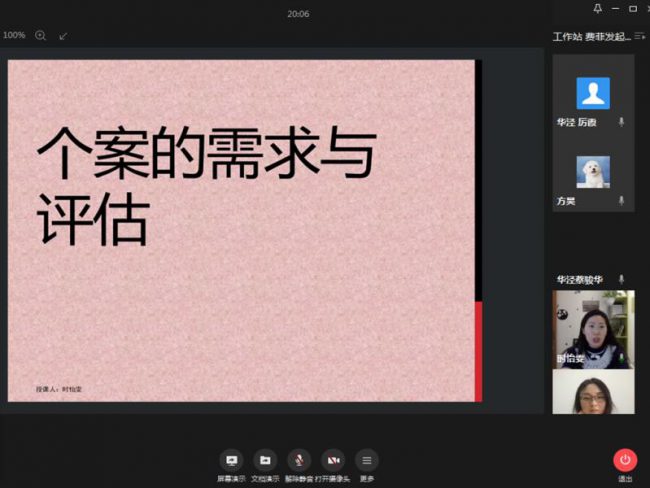The width and height of the screenshot is (650, 488).
Task: Expand the participant list menu icon
Action: pyautogui.click(x=640, y=36)
